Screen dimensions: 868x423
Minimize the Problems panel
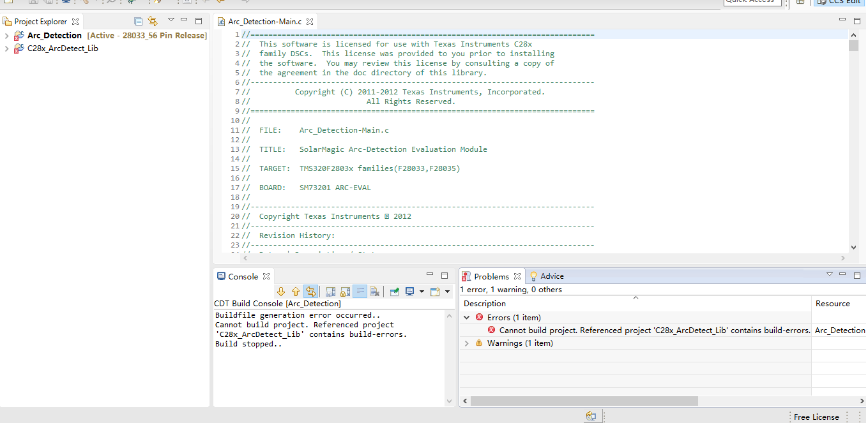point(843,275)
